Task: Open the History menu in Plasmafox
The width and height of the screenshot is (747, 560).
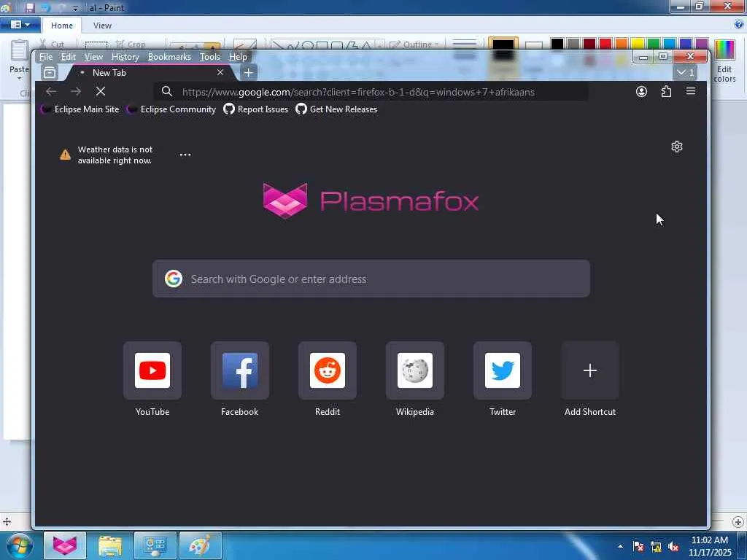Action: [x=125, y=57]
